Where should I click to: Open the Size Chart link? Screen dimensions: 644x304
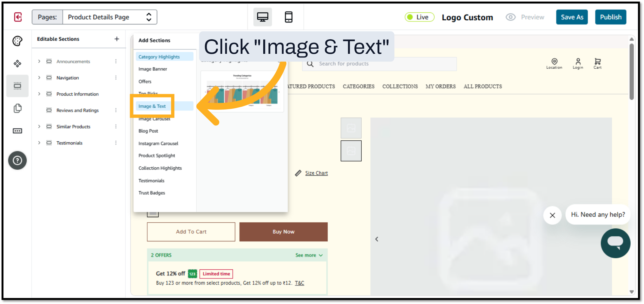coord(316,173)
